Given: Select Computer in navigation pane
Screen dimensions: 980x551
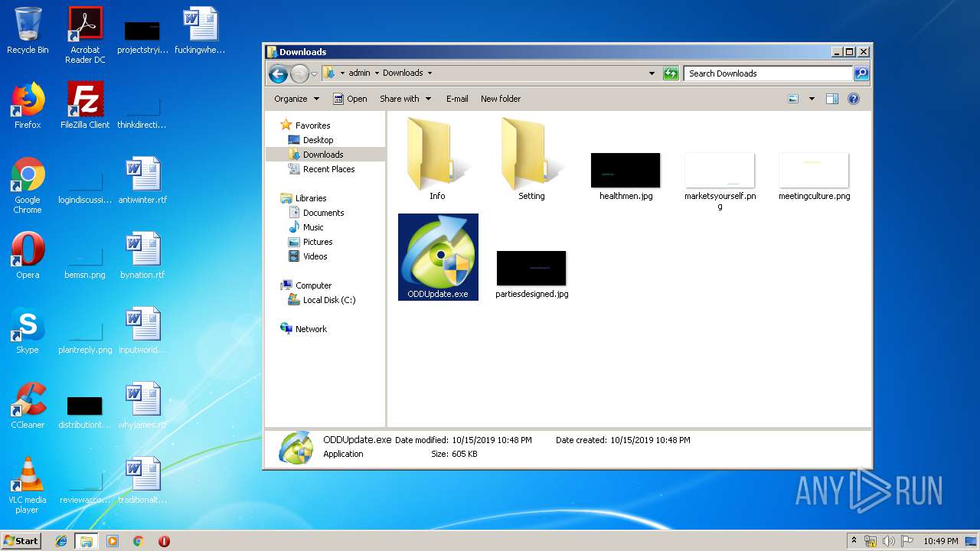Looking at the screenshot, I should pos(305,285).
